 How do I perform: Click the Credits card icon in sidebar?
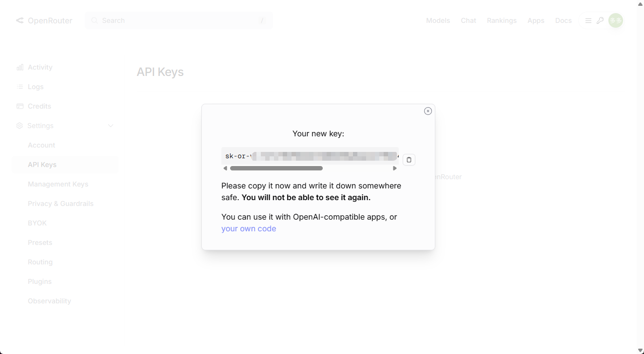(x=20, y=106)
